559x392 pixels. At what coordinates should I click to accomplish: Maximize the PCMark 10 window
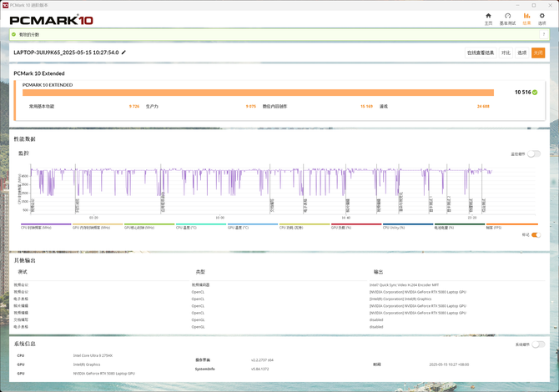pyautogui.click(x=534, y=5)
